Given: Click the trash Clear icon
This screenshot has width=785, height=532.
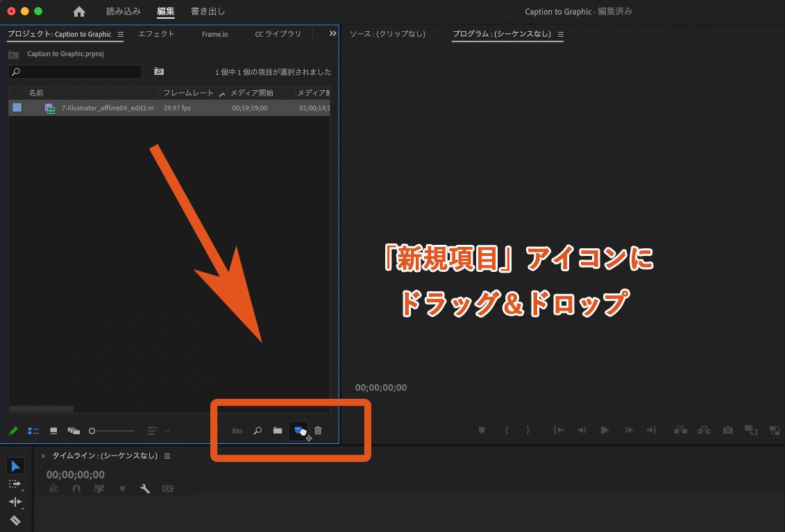Looking at the screenshot, I should tap(318, 431).
